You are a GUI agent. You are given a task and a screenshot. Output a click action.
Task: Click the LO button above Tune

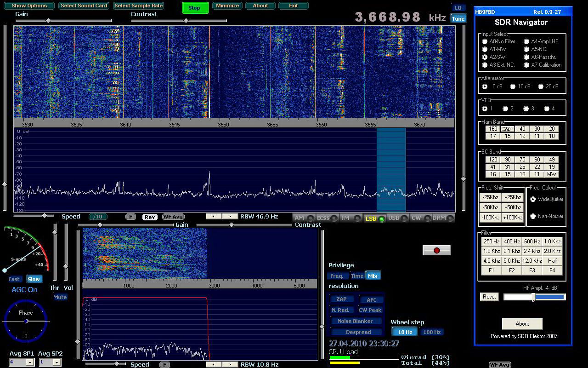458,8
